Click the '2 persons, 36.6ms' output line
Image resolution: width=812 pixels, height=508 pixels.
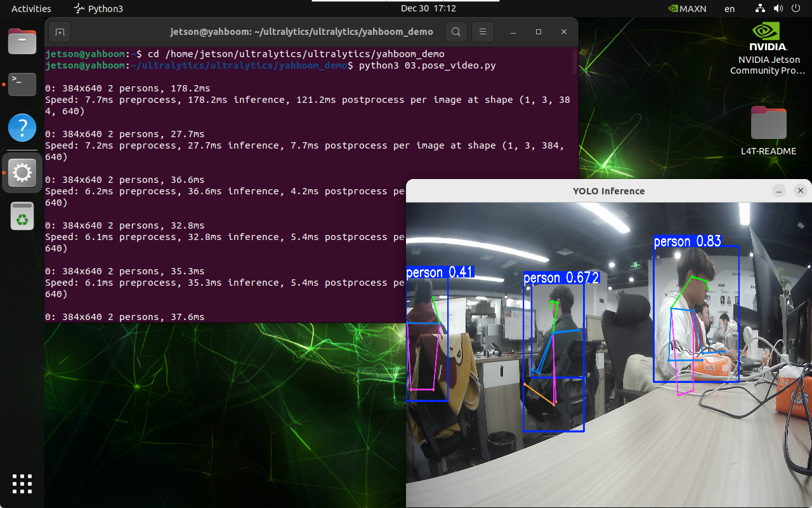click(125, 180)
